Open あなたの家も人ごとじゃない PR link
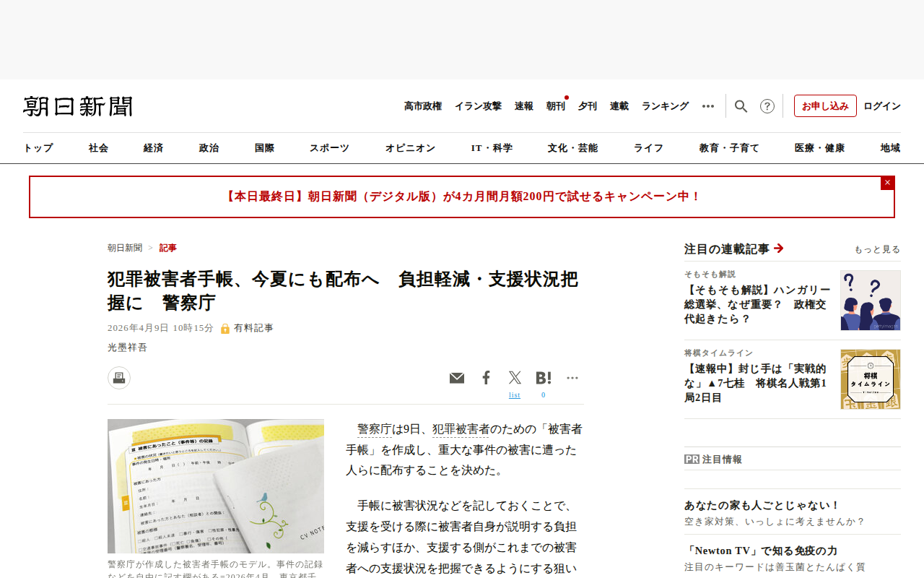This screenshot has height=578, width=924. pyautogui.click(x=762, y=506)
